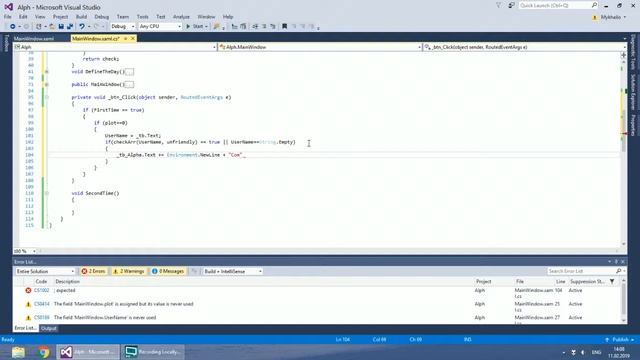Close the MainWindow.xaml.cs tab
Viewport: 640px width, 360px height.
tap(133, 38)
